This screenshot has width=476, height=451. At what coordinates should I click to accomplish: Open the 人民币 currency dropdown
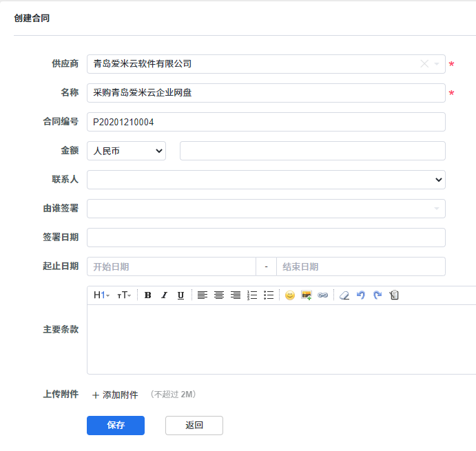pyautogui.click(x=126, y=151)
